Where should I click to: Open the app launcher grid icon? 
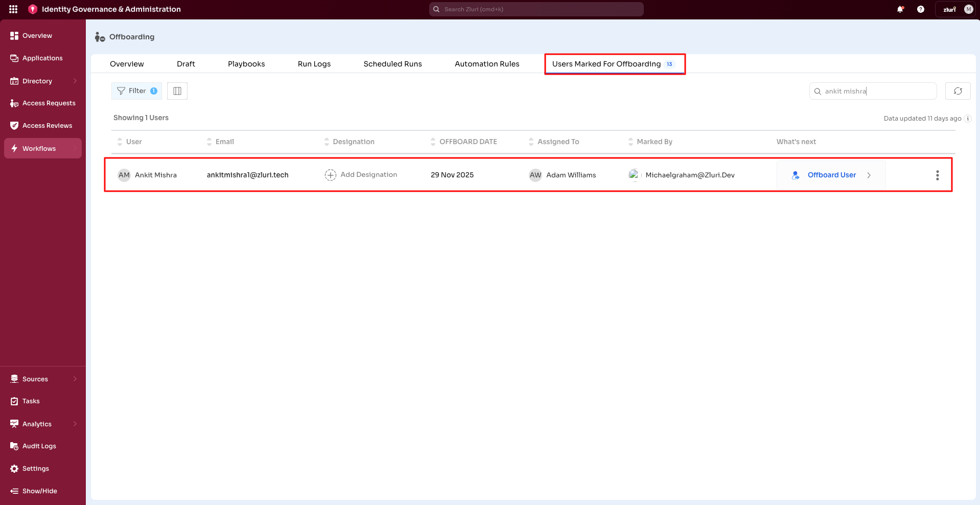13,9
